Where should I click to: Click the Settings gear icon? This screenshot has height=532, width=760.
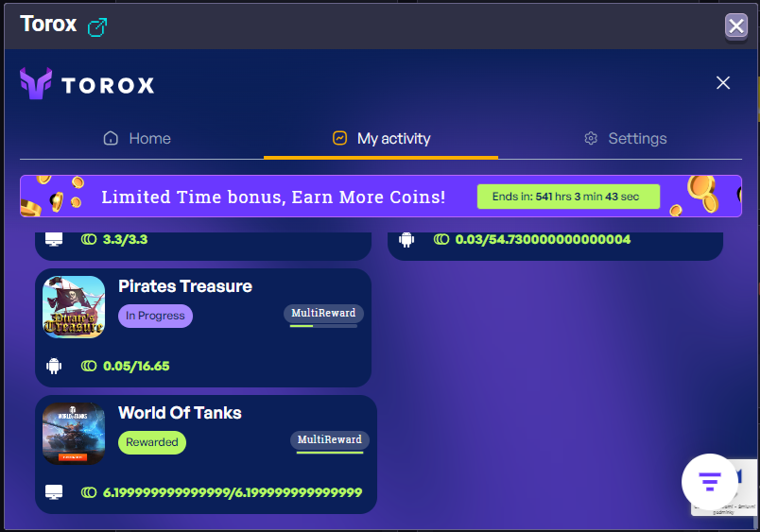[x=591, y=139]
